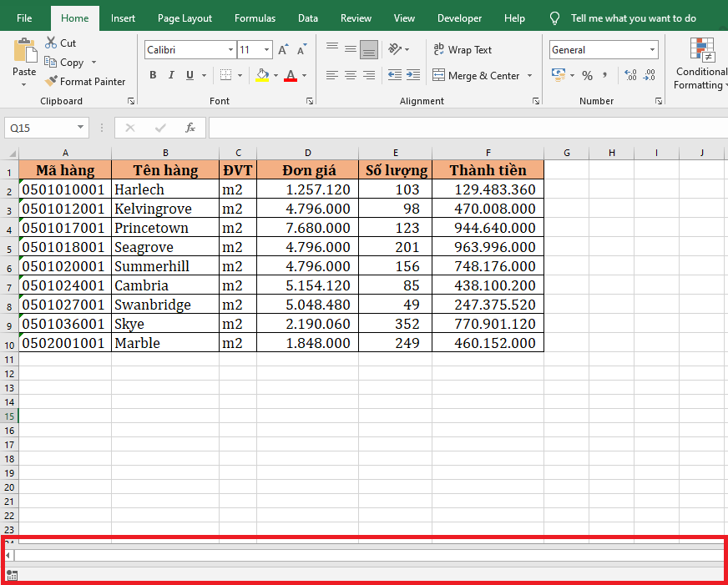Switch to the Formulas tab
Screen dimensions: 728x585
point(255,18)
